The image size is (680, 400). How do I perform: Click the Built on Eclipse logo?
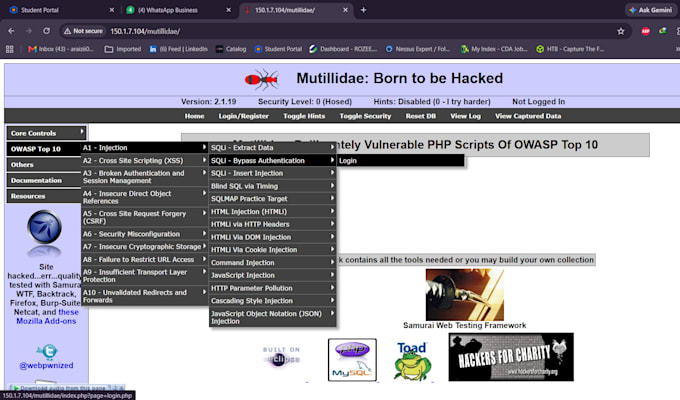(281, 357)
